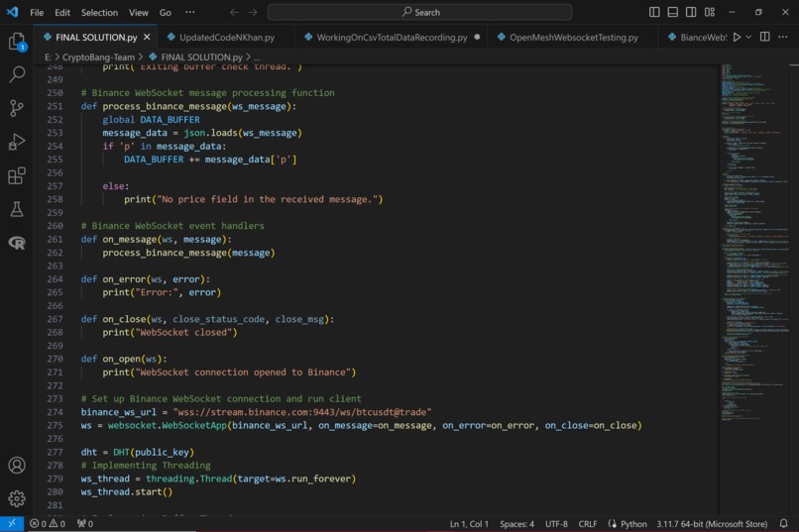
Task: Click the E: drive breadcrumb
Action: coord(48,57)
